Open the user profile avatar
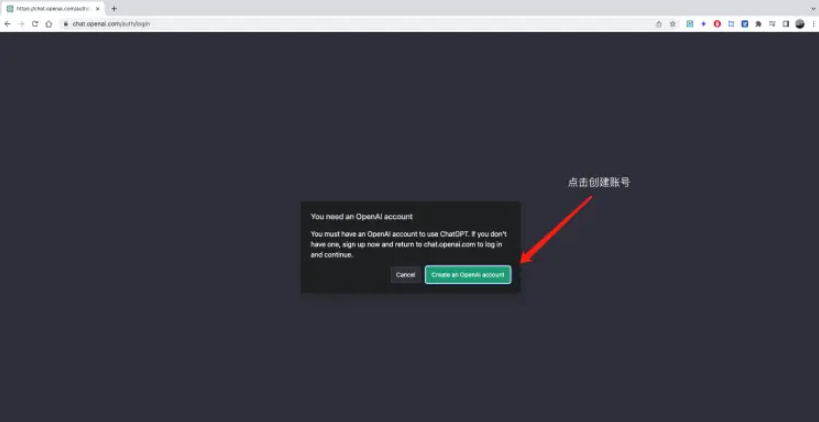Viewport: 819px width, 422px height. tap(799, 24)
